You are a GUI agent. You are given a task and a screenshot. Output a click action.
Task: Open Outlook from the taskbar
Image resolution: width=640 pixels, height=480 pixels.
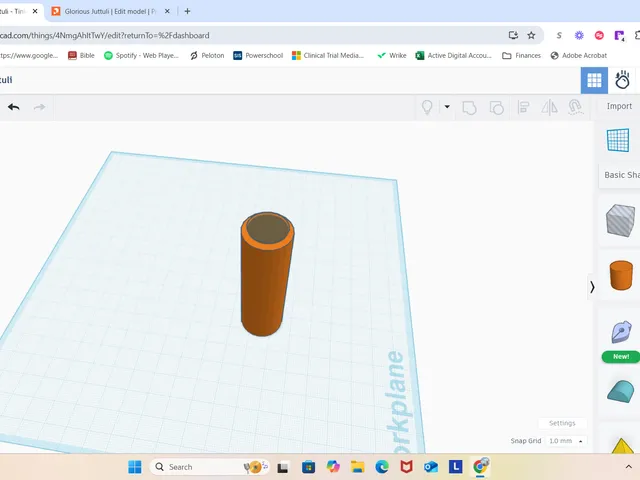pos(431,467)
